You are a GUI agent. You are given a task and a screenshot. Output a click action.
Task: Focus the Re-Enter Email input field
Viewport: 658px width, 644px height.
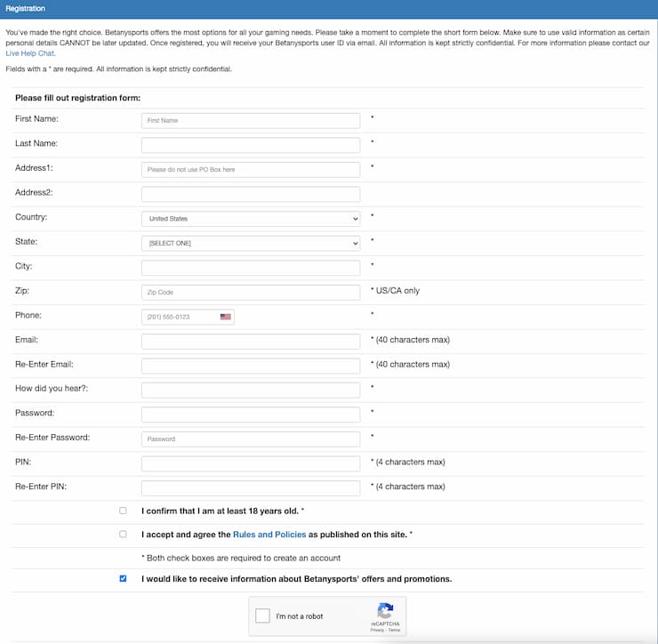pos(251,366)
